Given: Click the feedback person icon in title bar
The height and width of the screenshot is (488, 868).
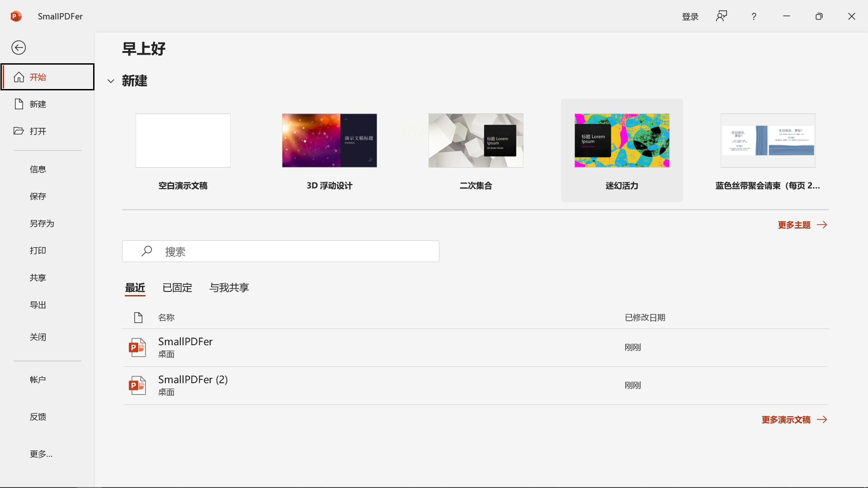Looking at the screenshot, I should coord(722,16).
